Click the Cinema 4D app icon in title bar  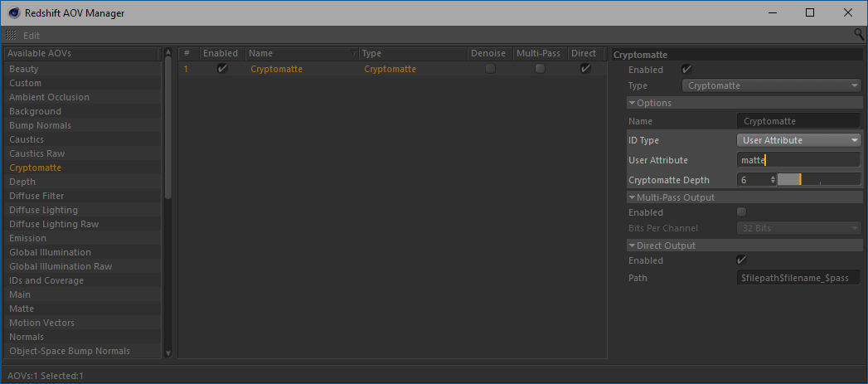pos(12,12)
